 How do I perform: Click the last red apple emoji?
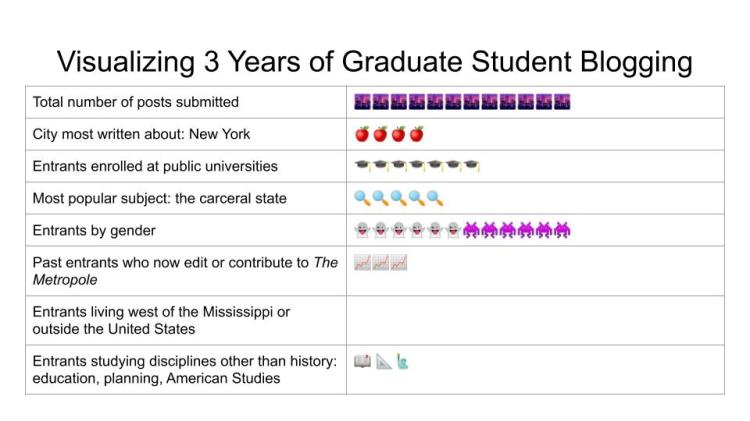[417, 134]
